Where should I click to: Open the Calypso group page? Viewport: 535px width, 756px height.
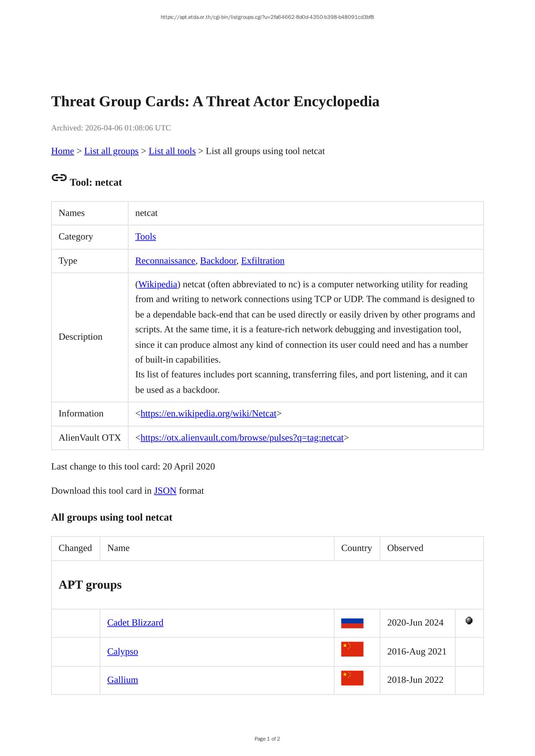123,651
